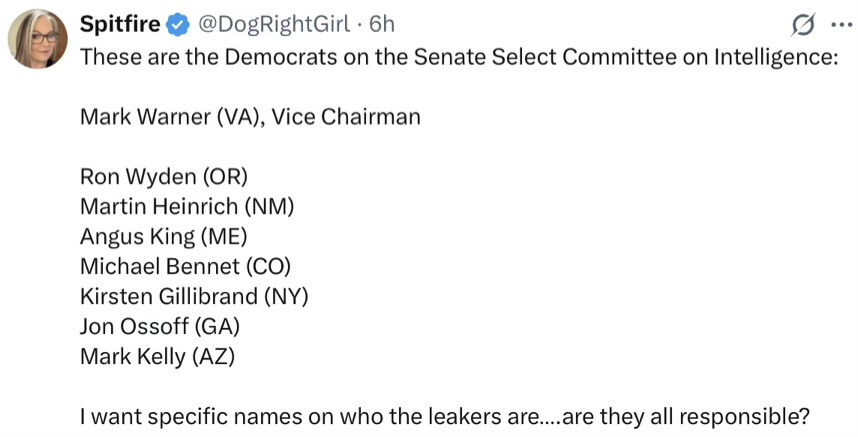Click the Spitfire display name
Viewport: 858px width, 437px height.
coord(121,25)
